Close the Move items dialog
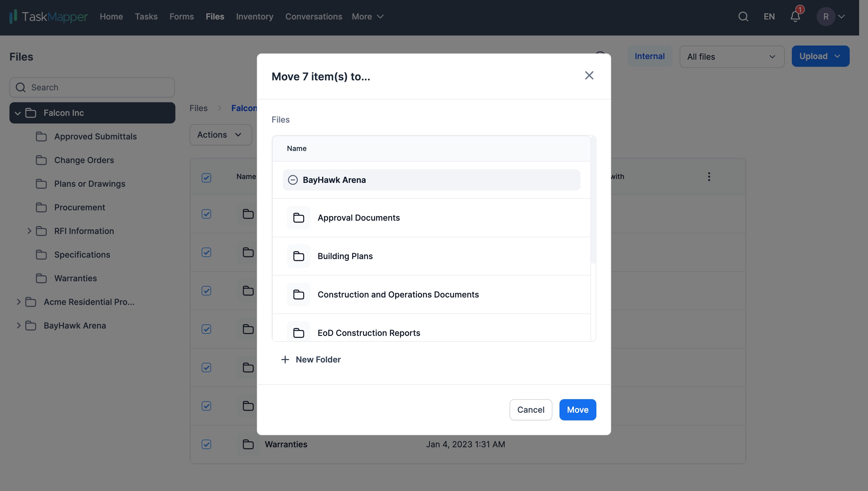This screenshot has height=491, width=868. point(589,76)
